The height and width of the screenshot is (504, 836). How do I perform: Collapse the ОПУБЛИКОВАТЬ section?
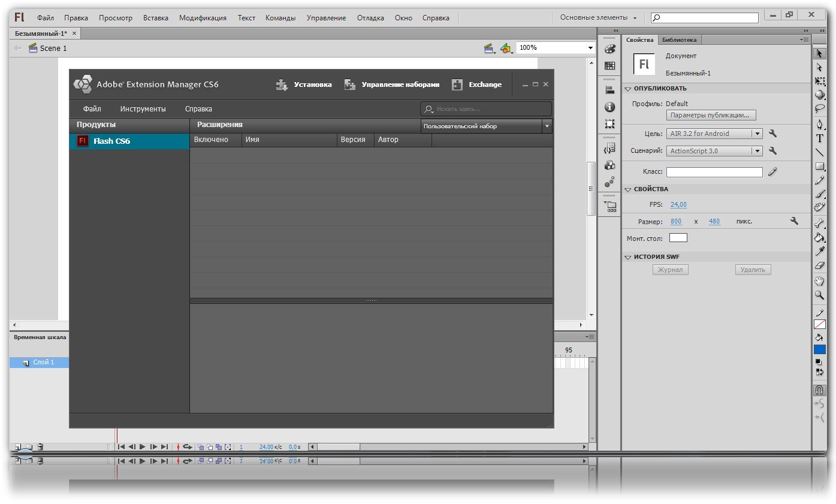pos(628,89)
